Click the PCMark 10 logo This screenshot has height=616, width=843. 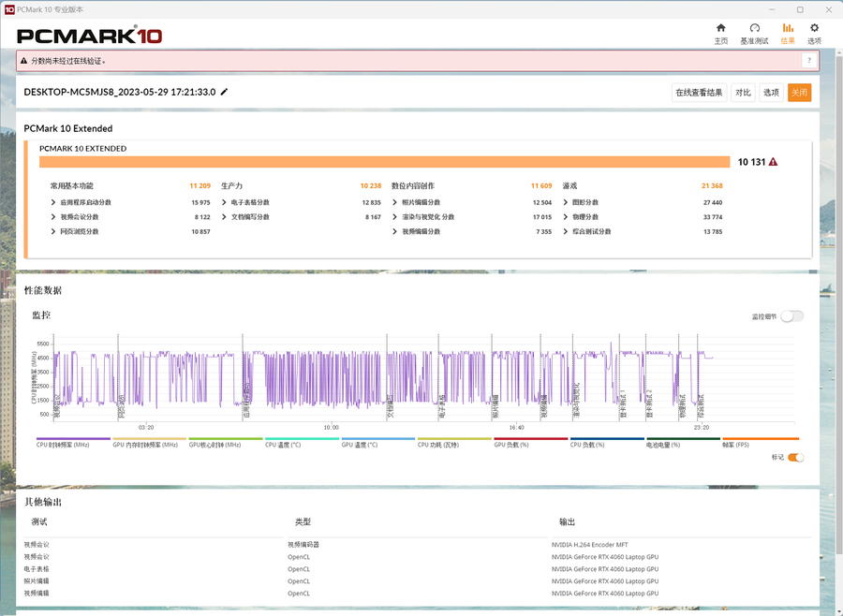(89, 36)
